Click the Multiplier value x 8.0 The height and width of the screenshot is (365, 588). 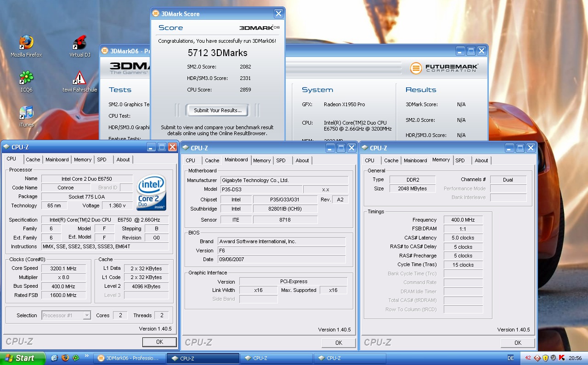pyautogui.click(x=63, y=277)
